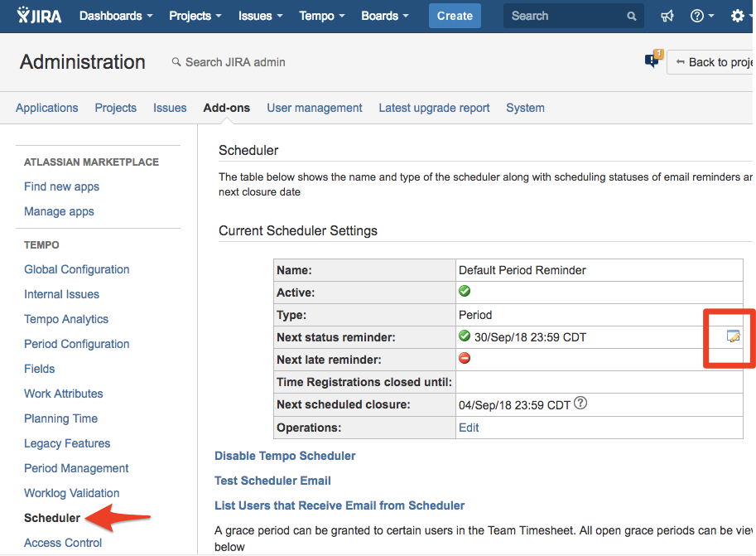Screen dimensions: 756x556
Task: Open Planning Time sidebar link
Action: 60,418
